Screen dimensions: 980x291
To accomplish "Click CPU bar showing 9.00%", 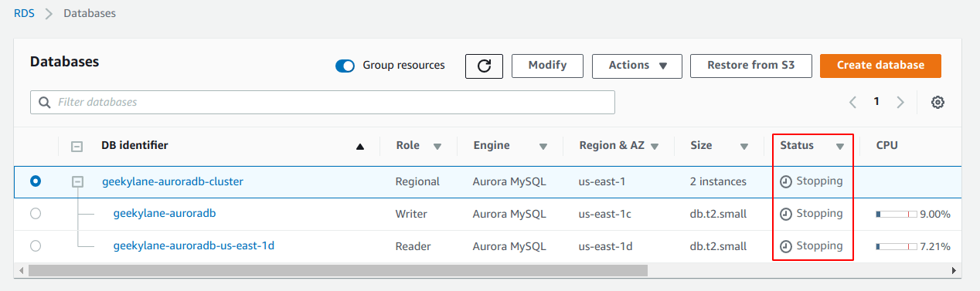I will (x=896, y=214).
